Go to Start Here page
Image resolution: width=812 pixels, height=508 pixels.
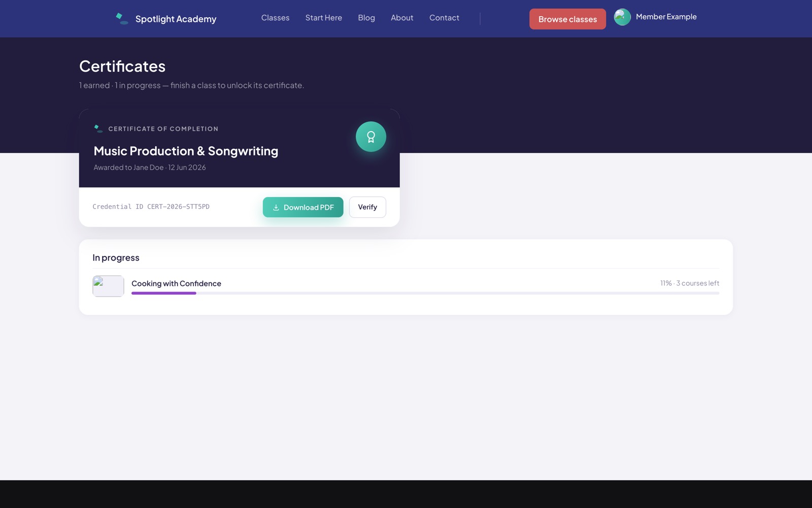pos(324,18)
